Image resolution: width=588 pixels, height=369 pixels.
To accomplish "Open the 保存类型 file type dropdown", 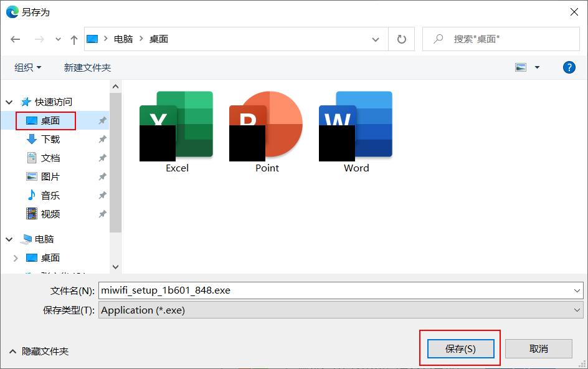I will (576, 310).
